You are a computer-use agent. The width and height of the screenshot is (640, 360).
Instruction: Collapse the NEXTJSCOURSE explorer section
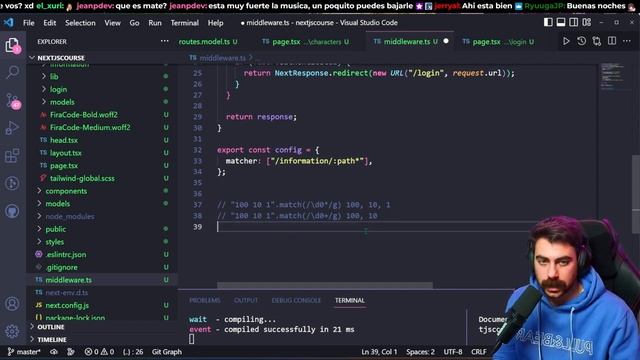[102, 58]
